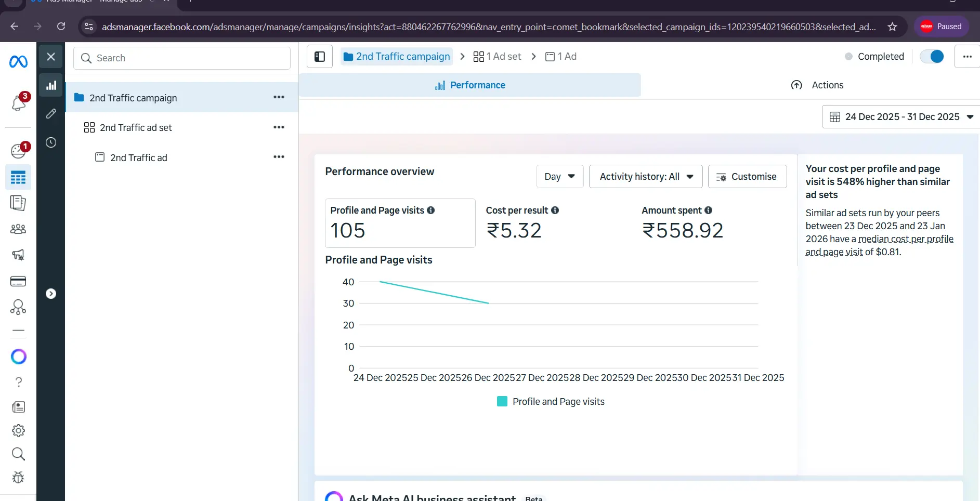
Task: Open the date range picker dropdown
Action: 901,117
